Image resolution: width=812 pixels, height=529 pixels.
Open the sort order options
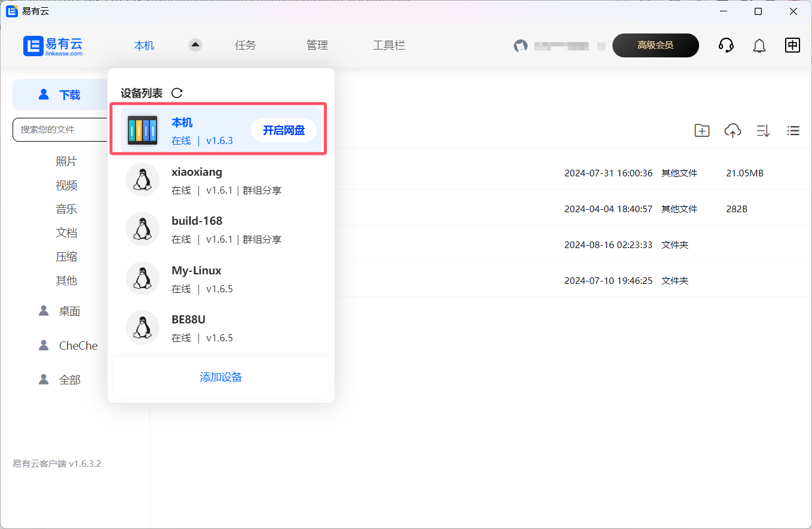pyautogui.click(x=763, y=130)
